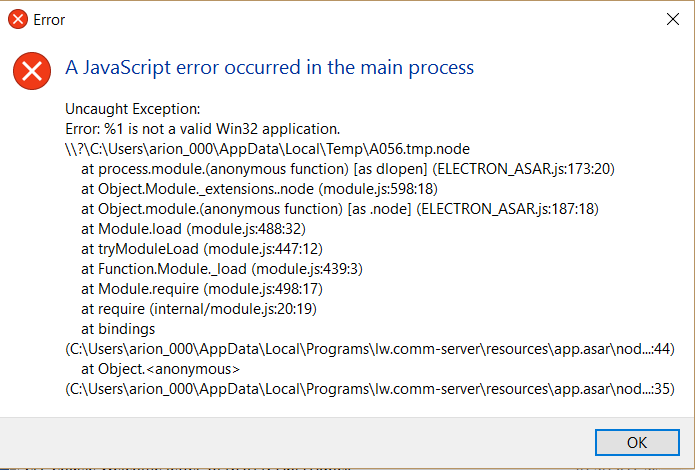
Task: Click the A056.tmp.node file path line
Action: tap(267, 149)
